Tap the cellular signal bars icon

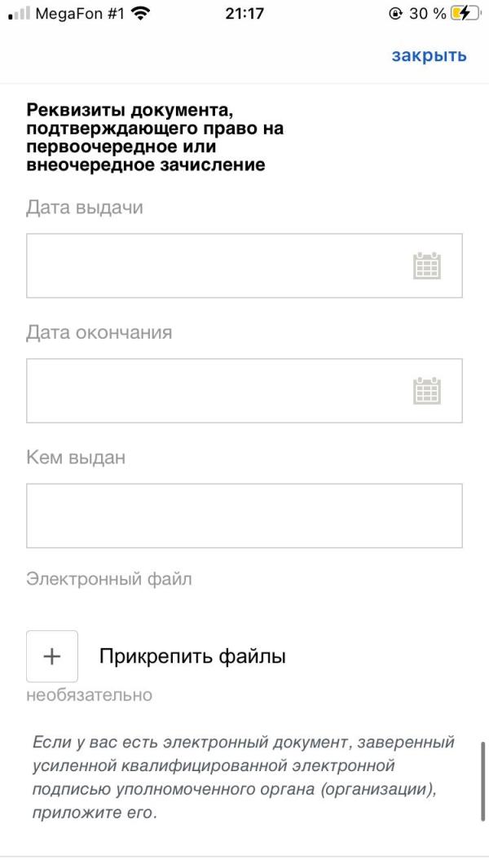(x=19, y=14)
